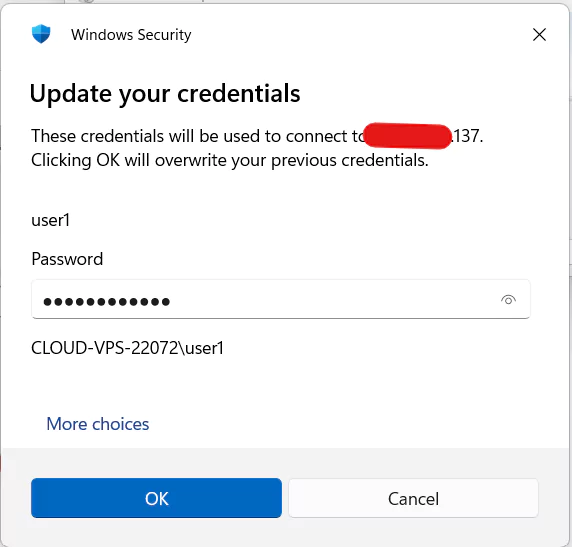This screenshot has height=547, width=572.
Task: Click the Password field label
Action: (67, 259)
